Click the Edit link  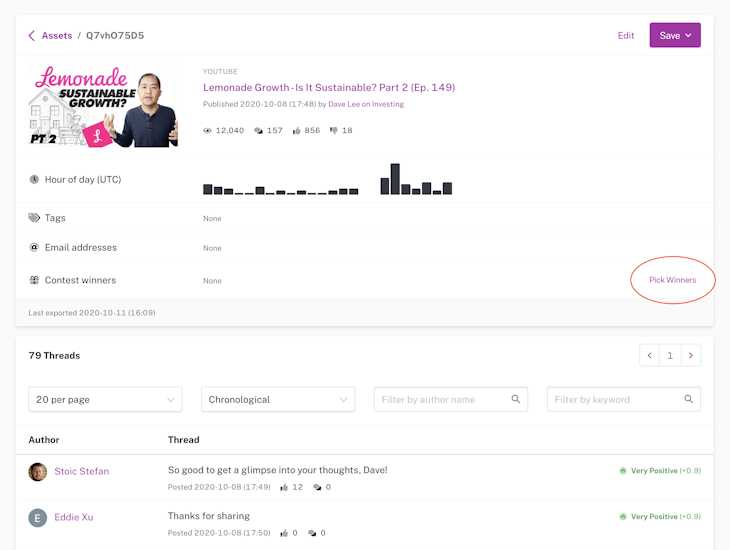(x=626, y=36)
